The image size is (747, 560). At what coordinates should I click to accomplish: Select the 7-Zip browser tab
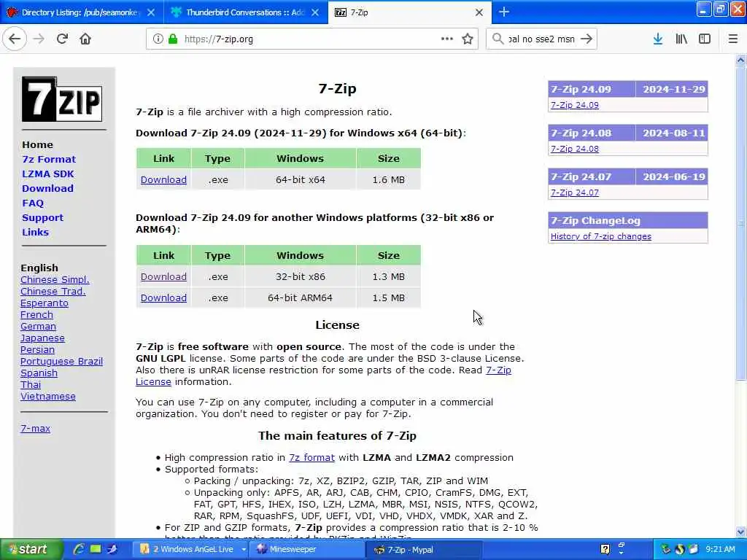pyautogui.click(x=410, y=12)
